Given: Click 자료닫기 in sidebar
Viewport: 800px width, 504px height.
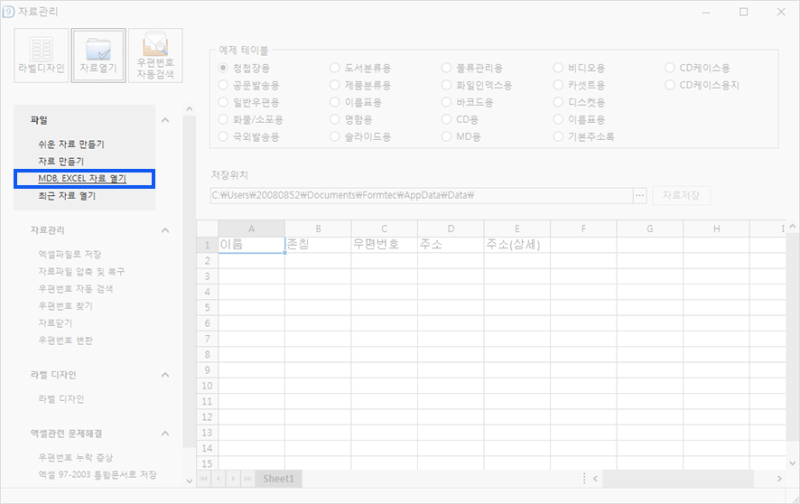Looking at the screenshot, I should pos(55,323).
